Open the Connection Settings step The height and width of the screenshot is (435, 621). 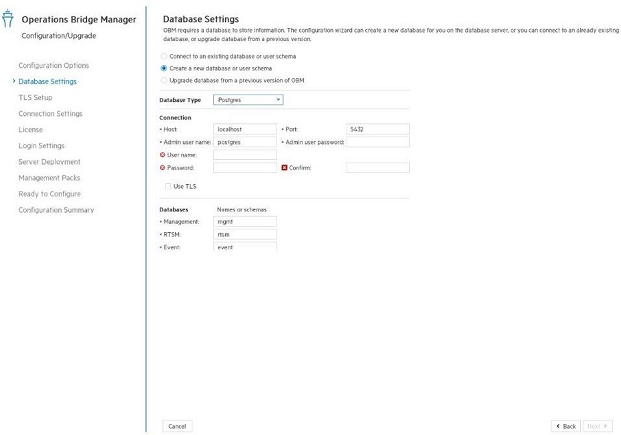click(x=50, y=114)
